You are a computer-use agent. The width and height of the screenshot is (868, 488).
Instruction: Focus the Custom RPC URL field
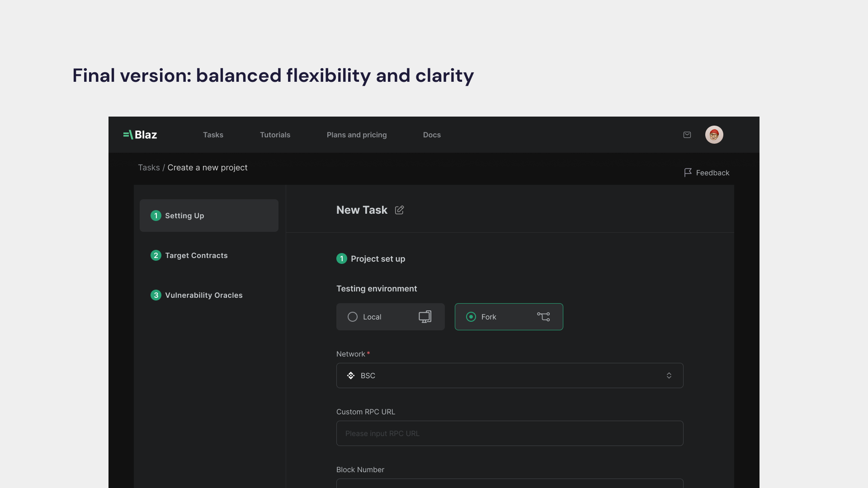509,433
